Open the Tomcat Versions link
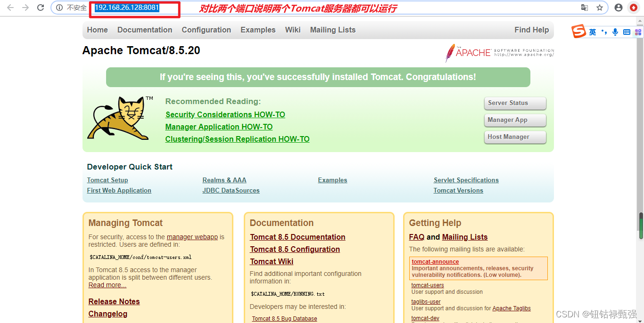Viewport: 644px width, 323px height. tap(458, 190)
